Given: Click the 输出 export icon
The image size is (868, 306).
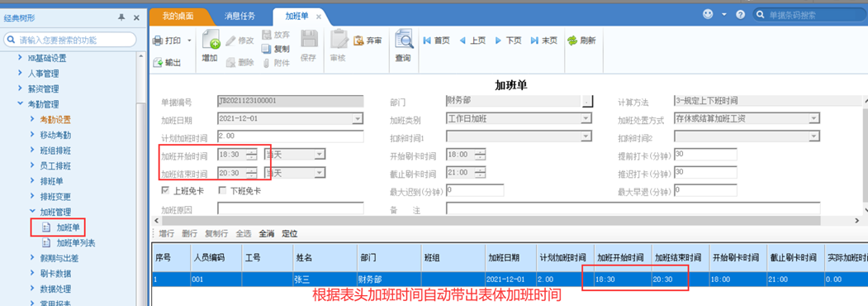Looking at the screenshot, I should [158, 63].
